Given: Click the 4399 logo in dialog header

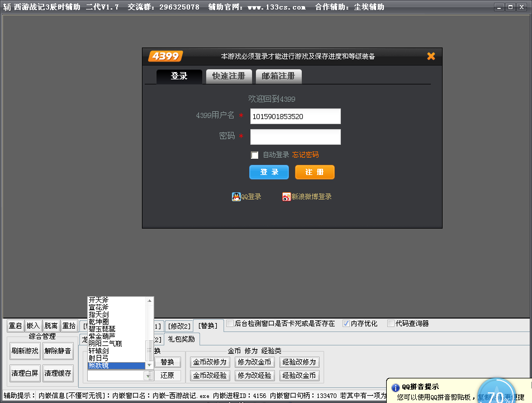Looking at the screenshot, I should pos(165,56).
